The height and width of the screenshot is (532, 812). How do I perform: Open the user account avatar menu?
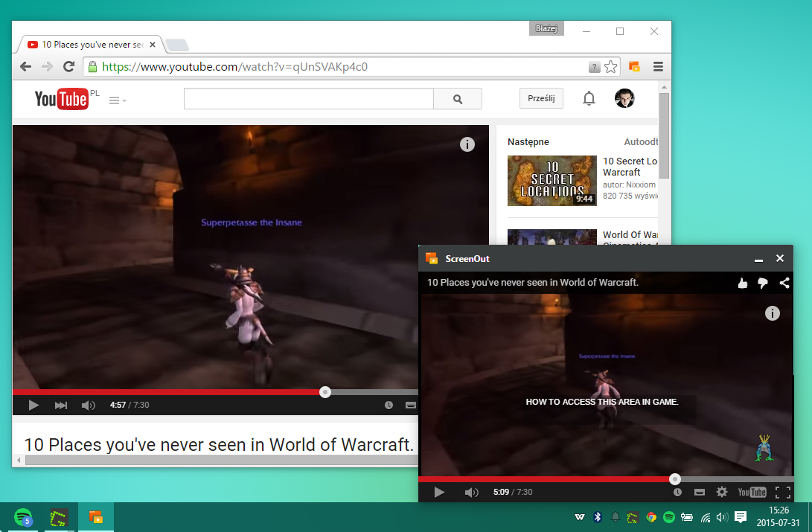click(x=624, y=98)
